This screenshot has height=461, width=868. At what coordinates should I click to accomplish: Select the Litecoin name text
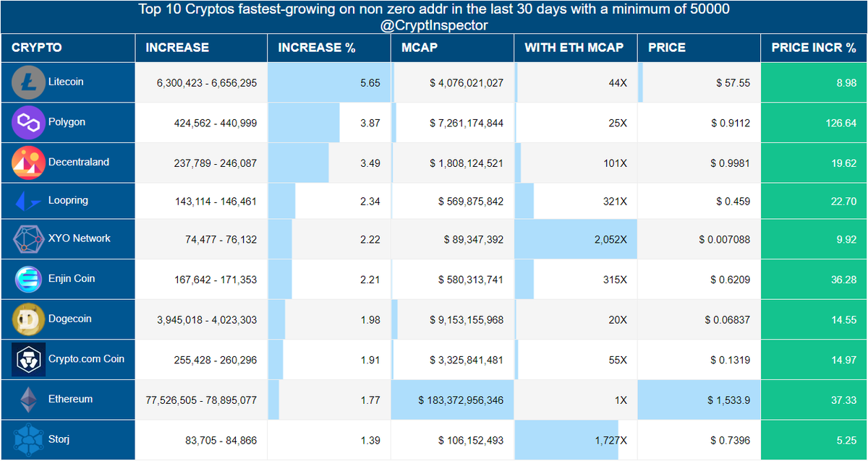(x=66, y=82)
